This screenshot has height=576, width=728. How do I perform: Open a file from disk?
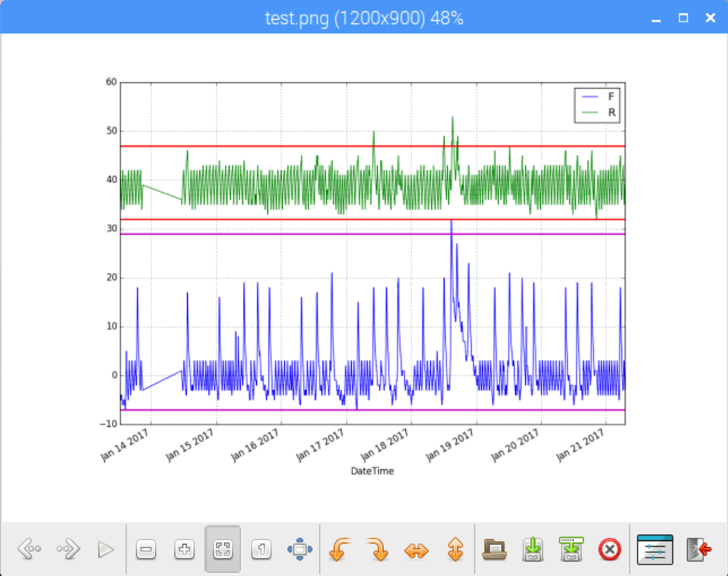[494, 550]
